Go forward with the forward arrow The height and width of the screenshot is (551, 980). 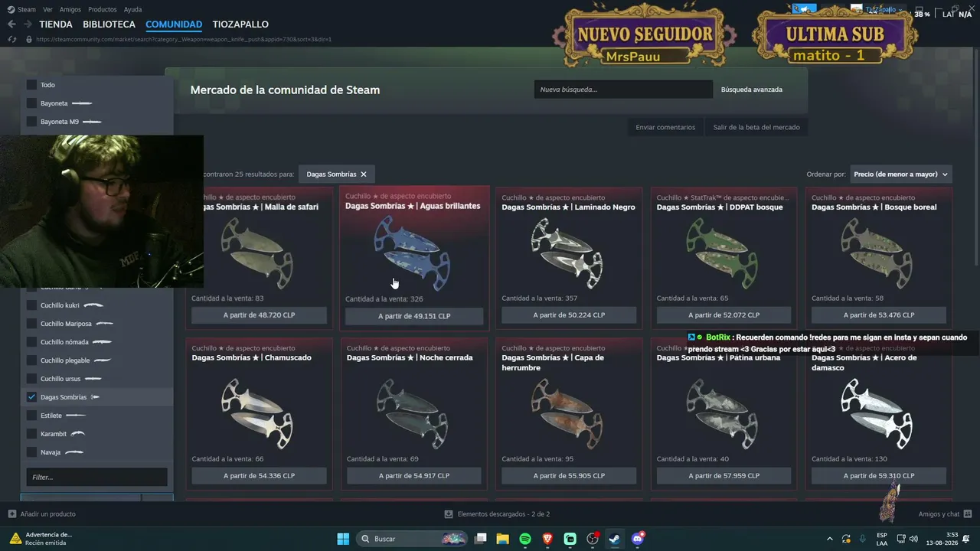(28, 24)
